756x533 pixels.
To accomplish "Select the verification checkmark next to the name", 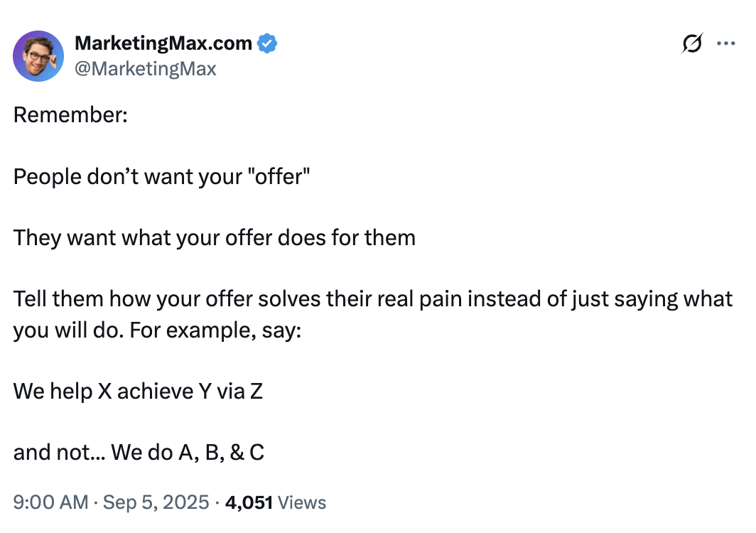I will point(266,43).
